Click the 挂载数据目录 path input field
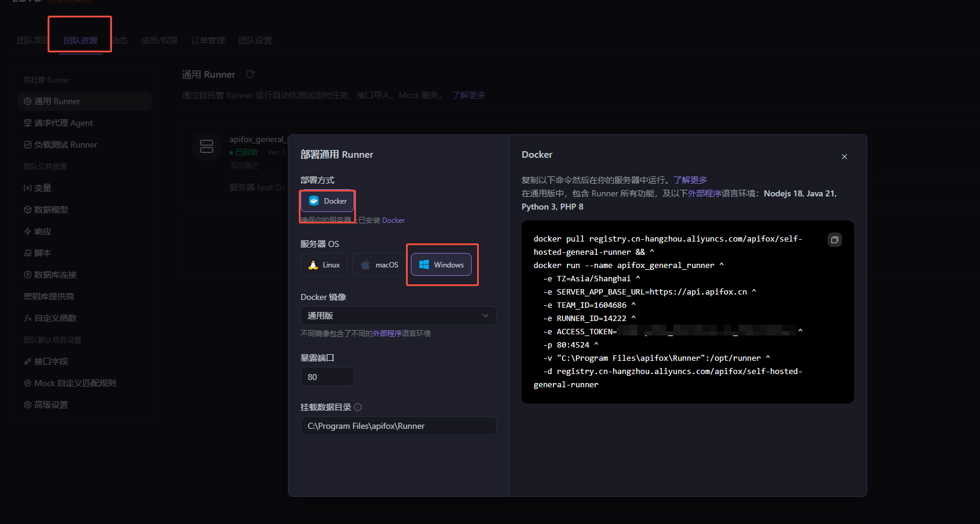Viewport: 980px width, 524px height. (398, 426)
